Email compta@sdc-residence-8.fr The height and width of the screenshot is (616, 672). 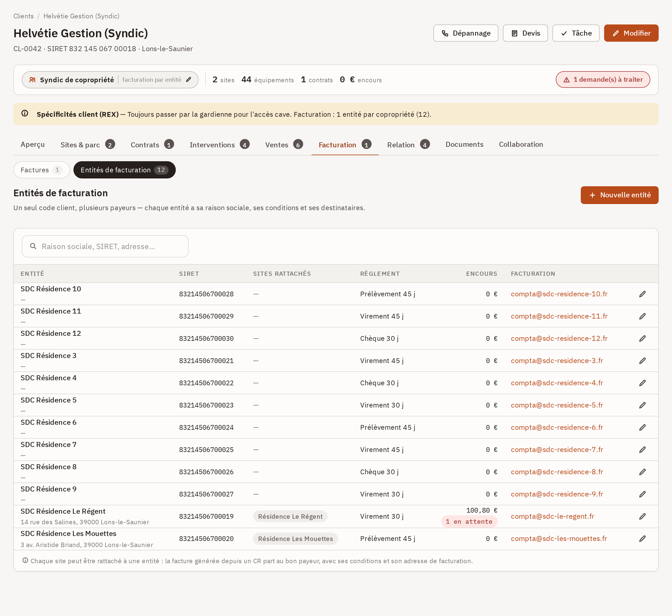pyautogui.click(x=557, y=472)
